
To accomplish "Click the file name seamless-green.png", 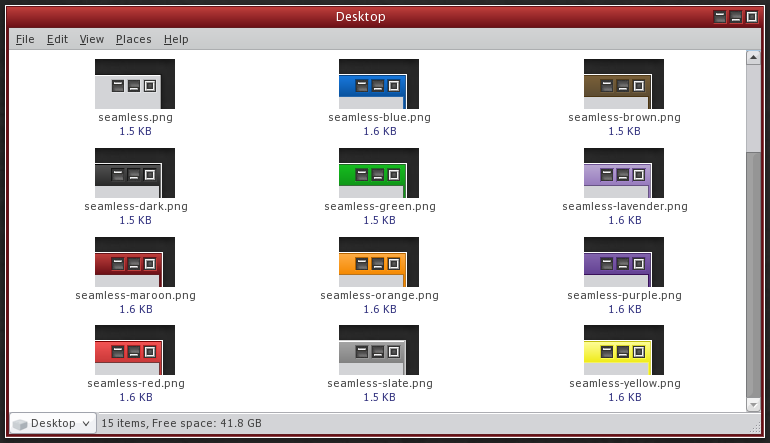I will (x=380, y=206).
